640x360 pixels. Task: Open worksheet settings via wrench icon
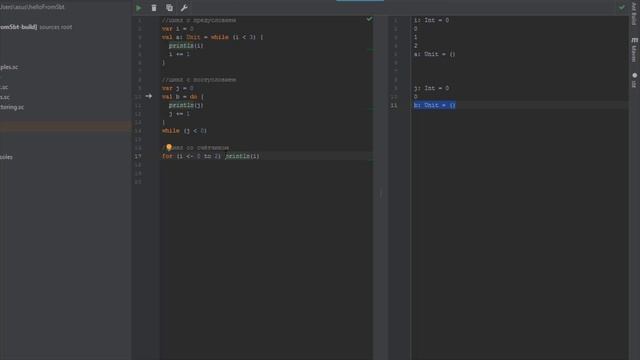pos(184,8)
